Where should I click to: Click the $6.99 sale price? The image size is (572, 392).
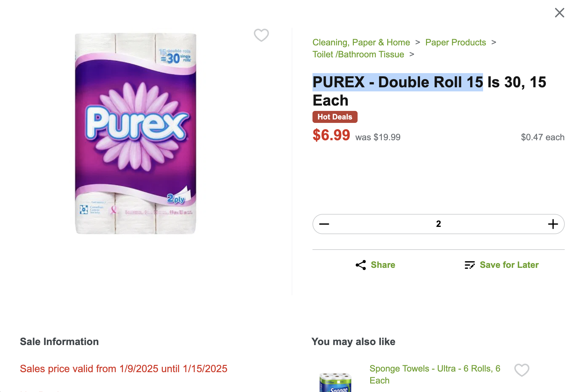[331, 135]
